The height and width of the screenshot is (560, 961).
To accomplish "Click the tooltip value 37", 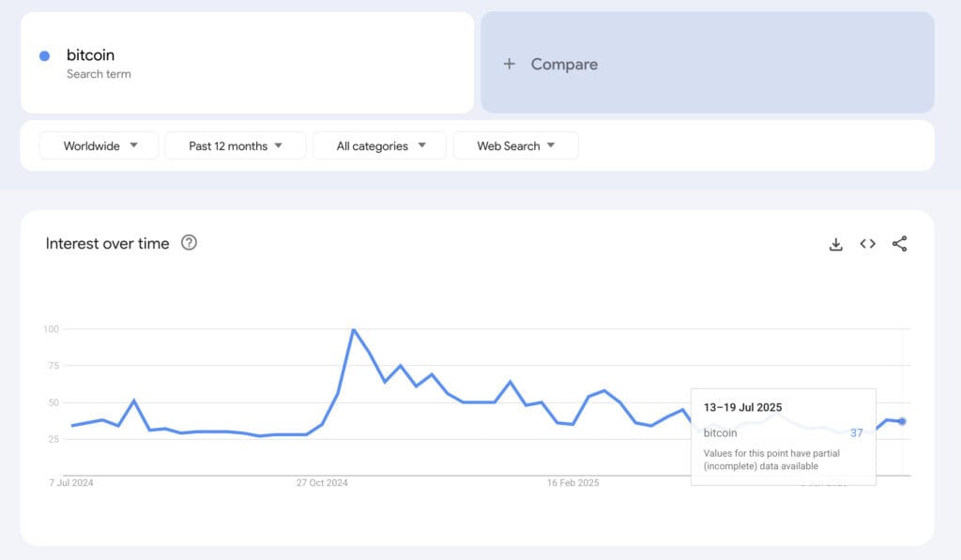I will pyautogui.click(x=856, y=433).
